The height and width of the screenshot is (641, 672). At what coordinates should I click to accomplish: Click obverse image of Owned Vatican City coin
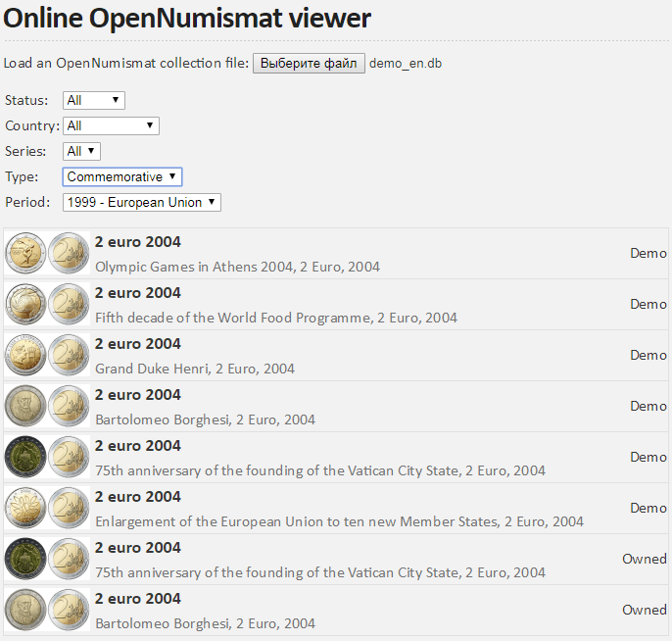[25, 559]
